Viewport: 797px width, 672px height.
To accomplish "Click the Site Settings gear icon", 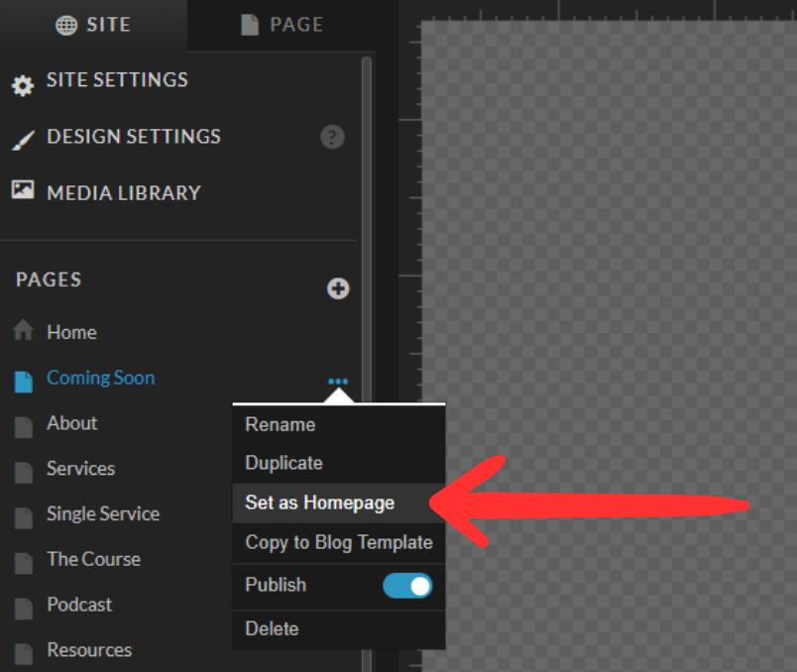I will pyautogui.click(x=23, y=85).
